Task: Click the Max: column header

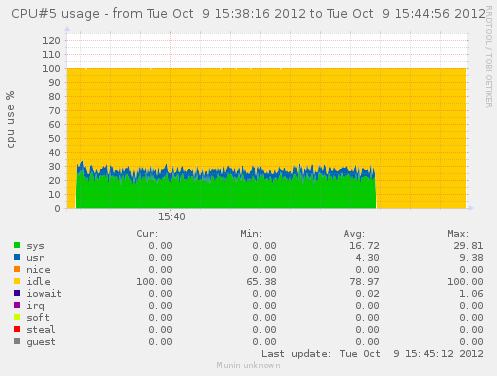Action: (458, 234)
